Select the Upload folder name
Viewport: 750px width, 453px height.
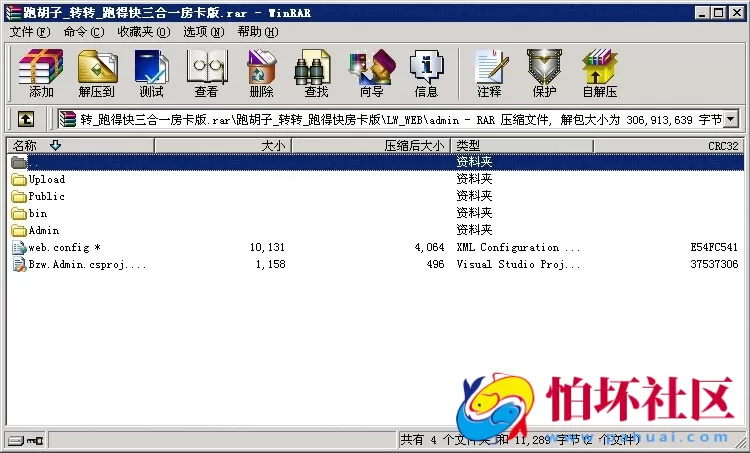point(47,180)
